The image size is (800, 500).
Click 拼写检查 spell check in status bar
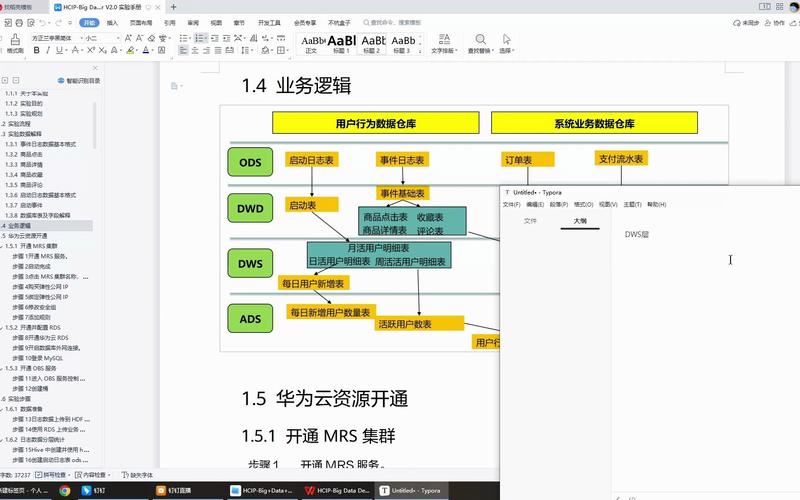(51, 475)
